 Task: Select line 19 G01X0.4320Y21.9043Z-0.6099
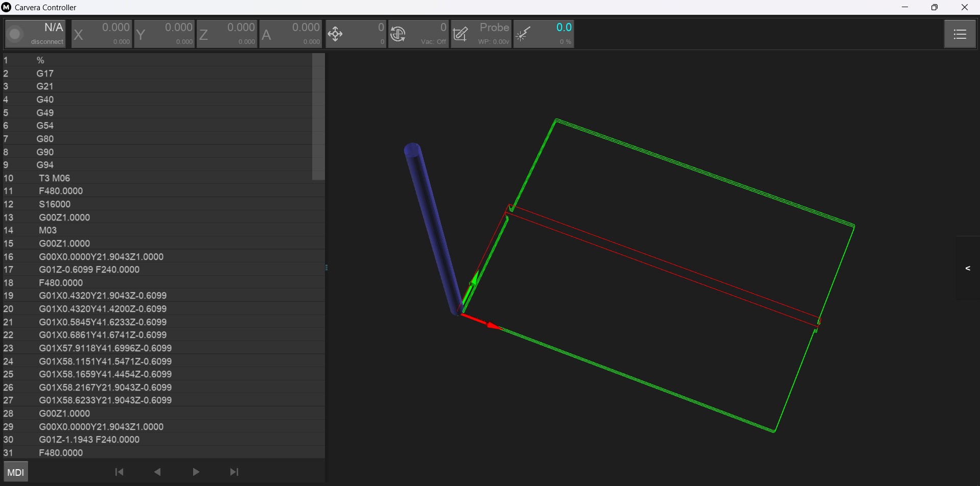(x=164, y=296)
